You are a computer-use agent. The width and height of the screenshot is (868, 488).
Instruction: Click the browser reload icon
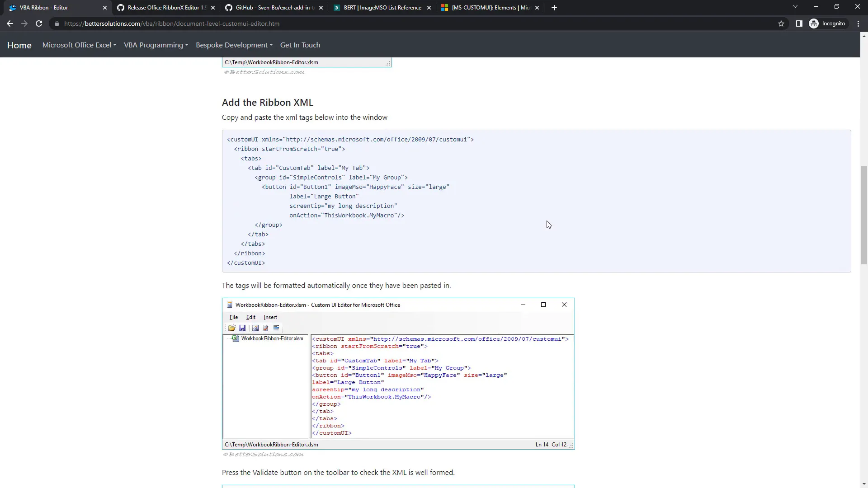click(x=39, y=23)
